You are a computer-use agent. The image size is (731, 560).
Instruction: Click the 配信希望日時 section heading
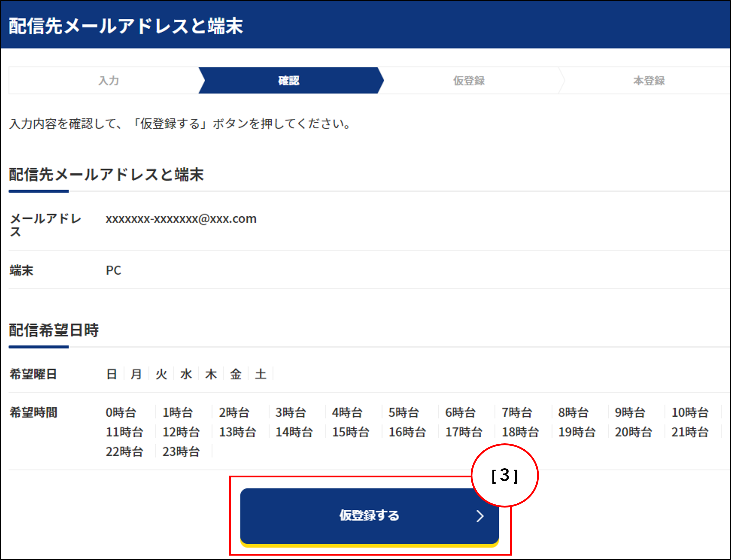[x=54, y=330]
